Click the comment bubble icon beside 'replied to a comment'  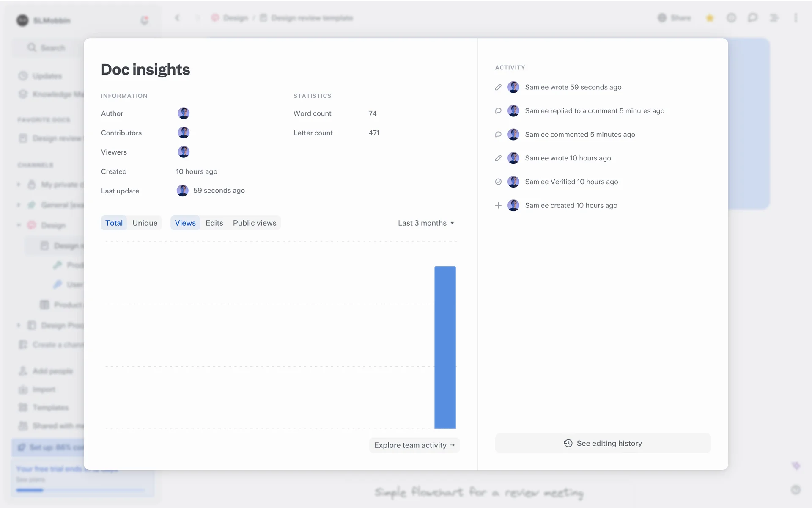point(498,111)
